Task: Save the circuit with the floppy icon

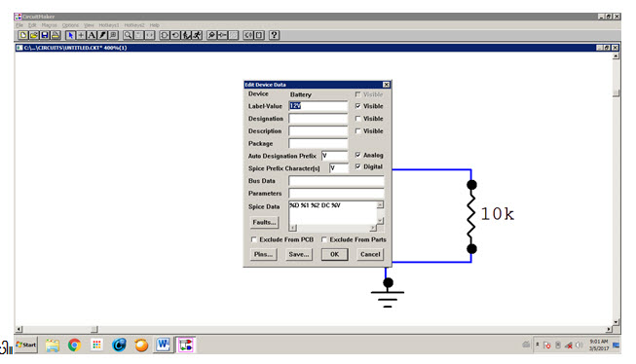Action: [45, 35]
